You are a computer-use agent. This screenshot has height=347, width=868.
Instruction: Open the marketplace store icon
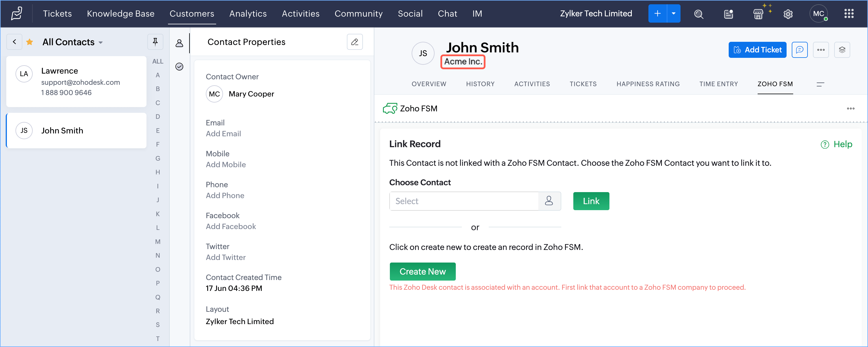click(x=758, y=14)
